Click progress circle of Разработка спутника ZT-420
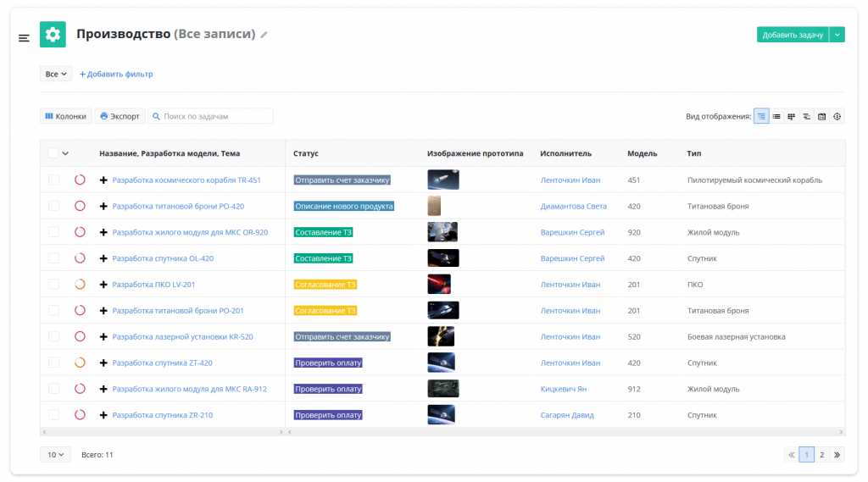The width and height of the screenshot is (868, 482). point(80,363)
